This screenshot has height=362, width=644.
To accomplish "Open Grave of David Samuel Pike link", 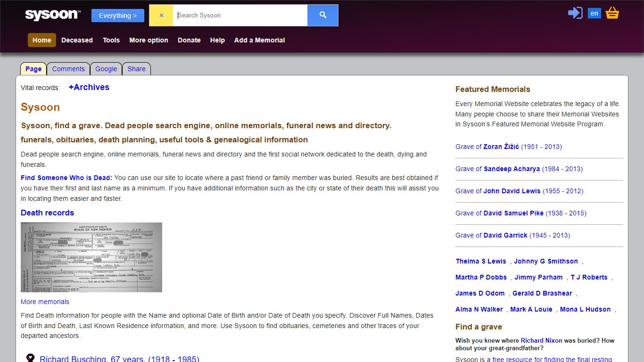I will [x=521, y=213].
